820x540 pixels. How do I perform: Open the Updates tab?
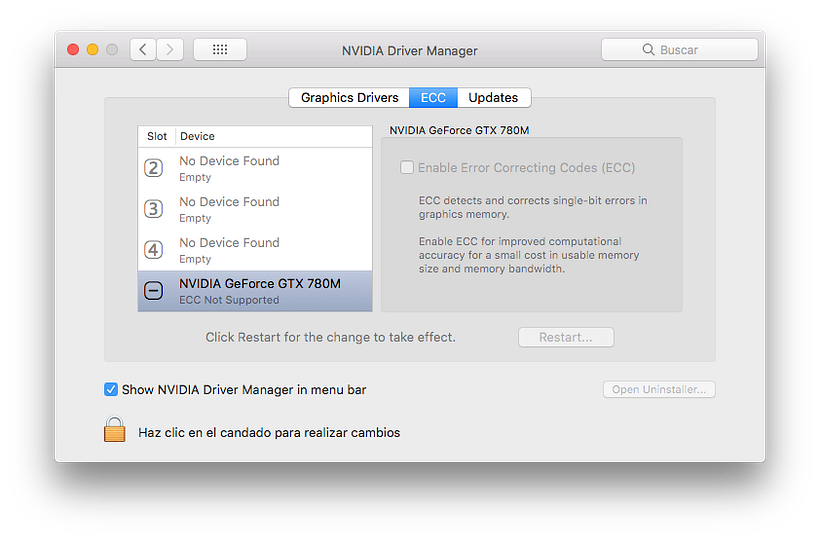tap(493, 98)
